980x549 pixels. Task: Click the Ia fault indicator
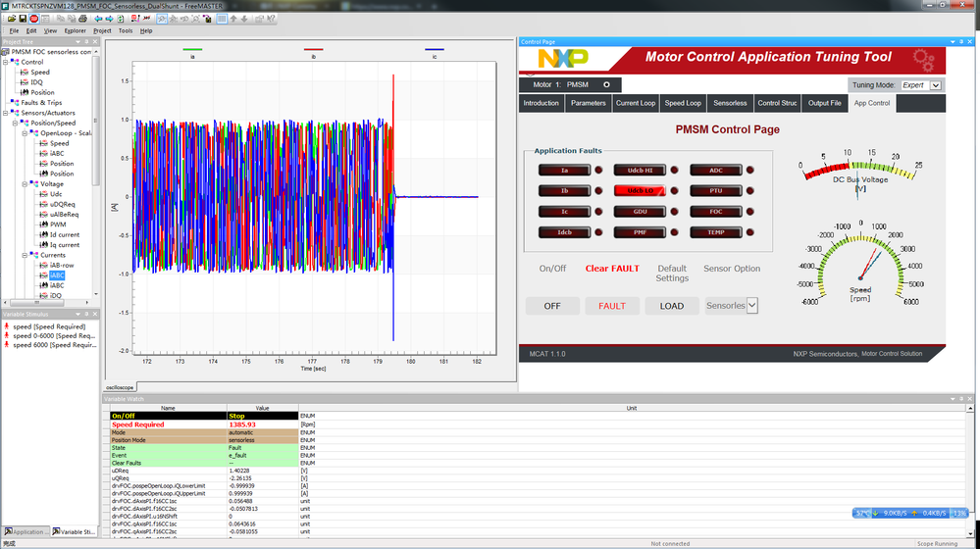pos(564,170)
